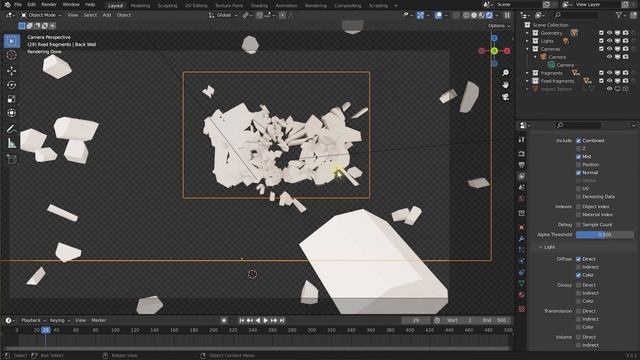Expand the Lights collection
The image size is (640, 360).
[x=527, y=41]
